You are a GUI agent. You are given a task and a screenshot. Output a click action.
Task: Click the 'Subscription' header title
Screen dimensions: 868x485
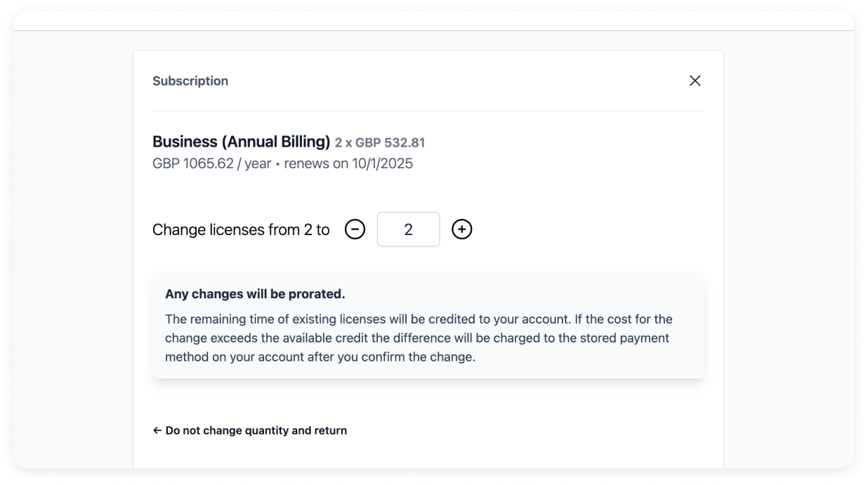tap(190, 81)
